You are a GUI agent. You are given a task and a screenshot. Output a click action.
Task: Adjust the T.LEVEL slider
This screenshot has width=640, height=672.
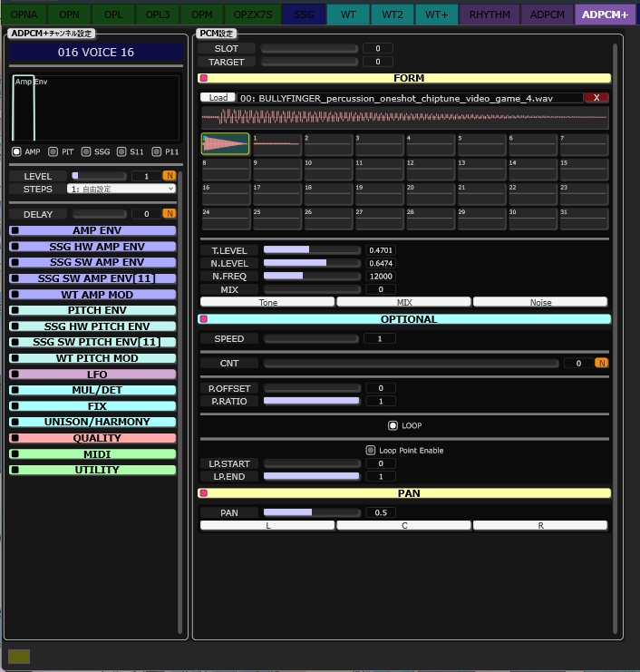coord(312,250)
